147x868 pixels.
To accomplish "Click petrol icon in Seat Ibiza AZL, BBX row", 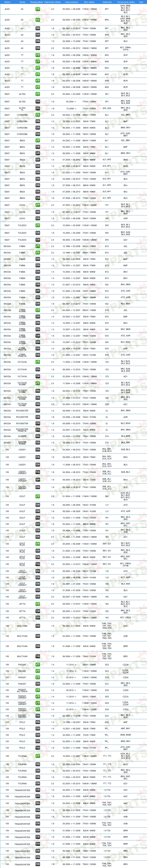I will [x=38, y=141].
